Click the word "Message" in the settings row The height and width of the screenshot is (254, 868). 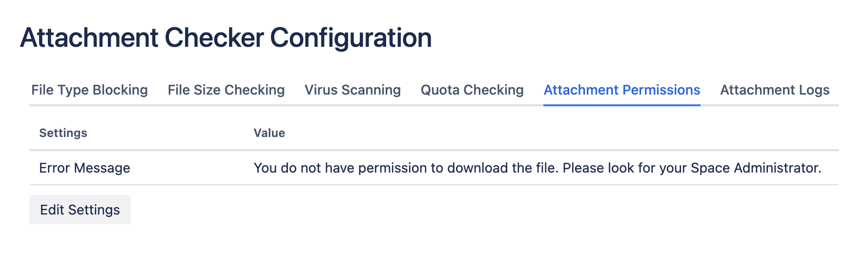coord(102,168)
